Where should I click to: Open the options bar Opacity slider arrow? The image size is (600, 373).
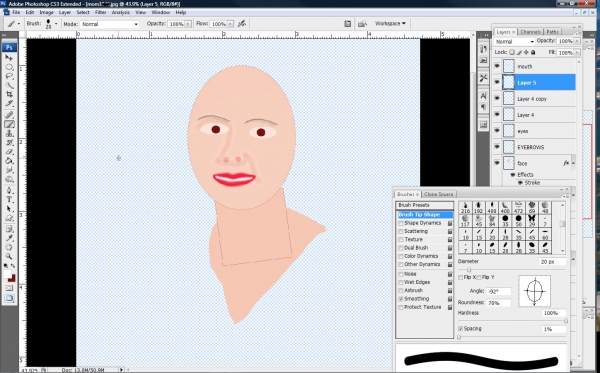[x=188, y=24]
